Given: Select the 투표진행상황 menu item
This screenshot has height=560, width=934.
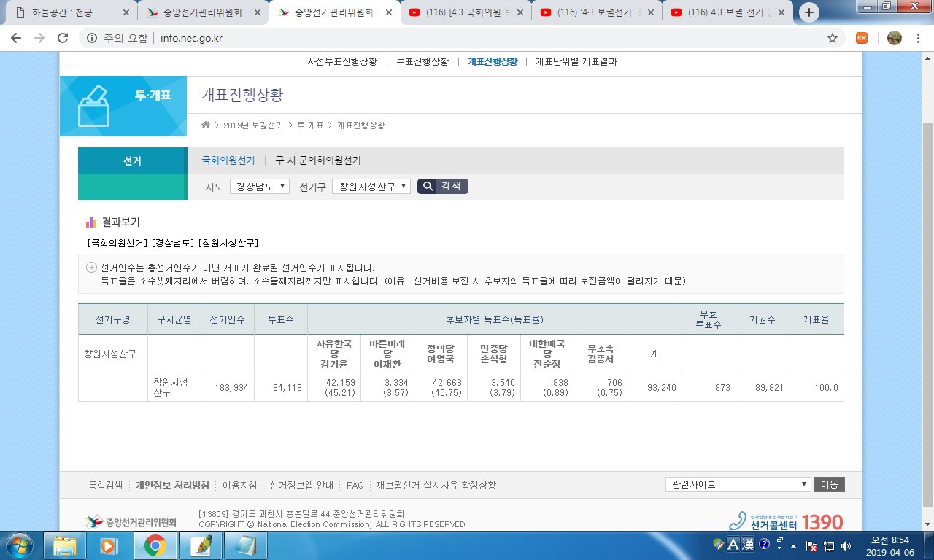Looking at the screenshot, I should (x=422, y=62).
